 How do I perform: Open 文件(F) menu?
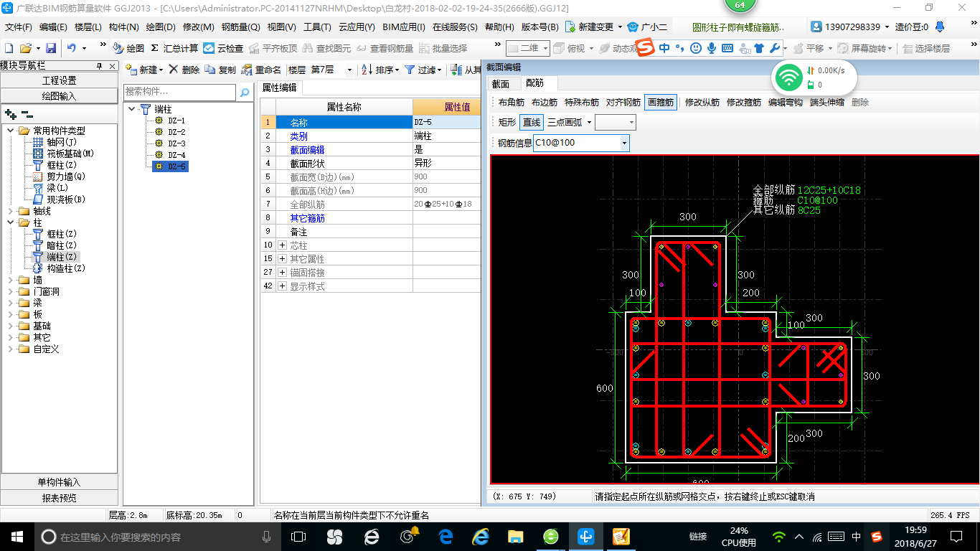click(19, 27)
